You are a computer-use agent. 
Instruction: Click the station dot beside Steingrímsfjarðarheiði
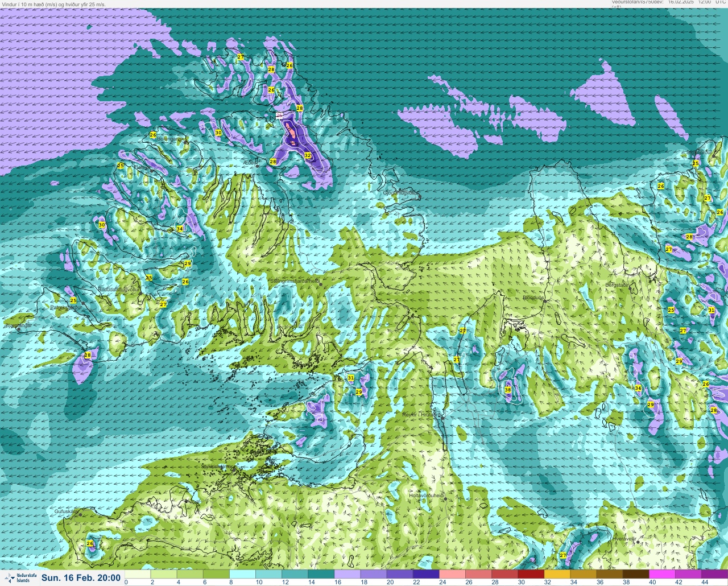point(320,284)
